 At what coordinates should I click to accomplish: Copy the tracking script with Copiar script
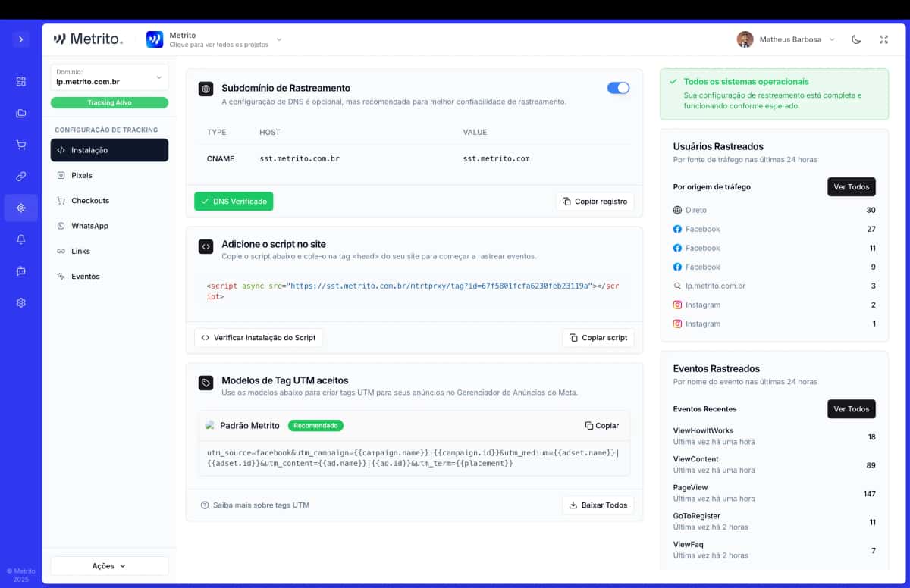click(598, 337)
